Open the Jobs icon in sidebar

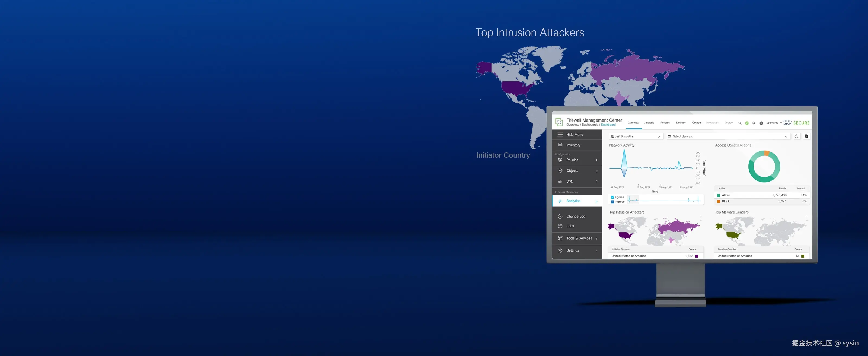(x=560, y=226)
